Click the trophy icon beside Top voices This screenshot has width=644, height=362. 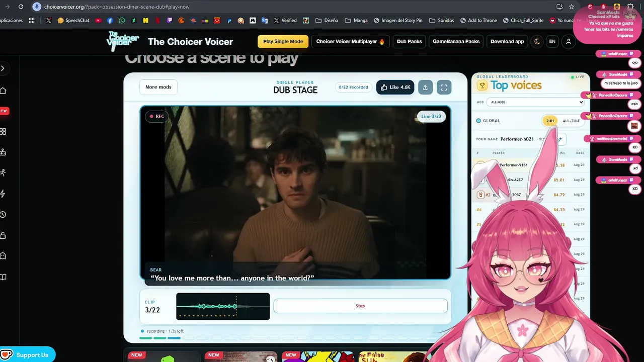pyautogui.click(x=482, y=85)
